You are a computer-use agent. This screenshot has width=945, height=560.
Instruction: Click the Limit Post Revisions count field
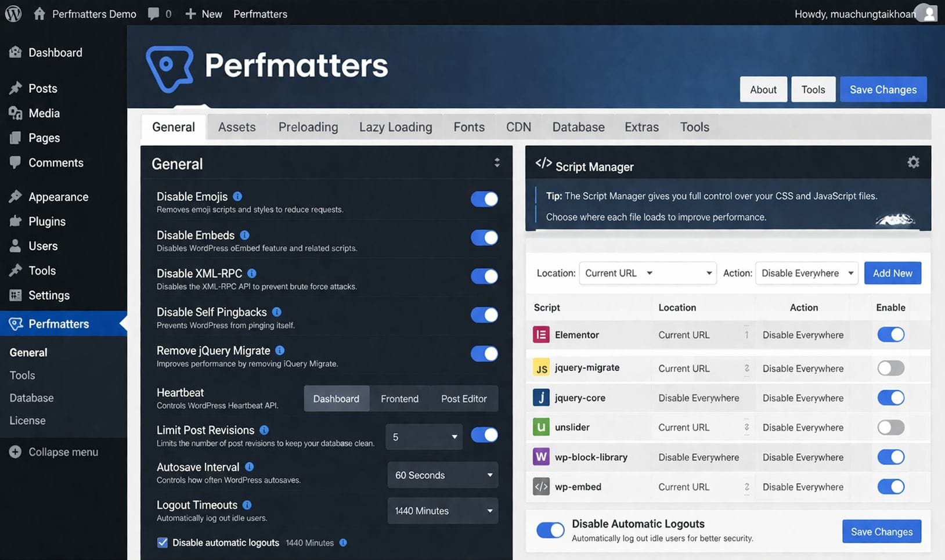click(x=423, y=436)
